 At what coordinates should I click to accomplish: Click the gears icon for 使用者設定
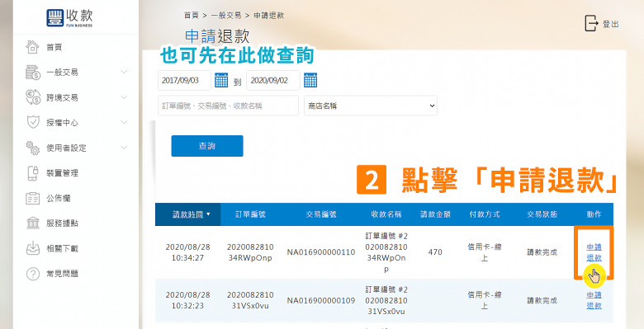(32, 148)
